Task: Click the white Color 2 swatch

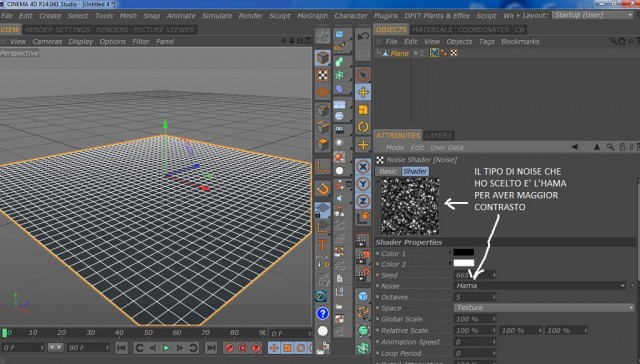Action: 464,263
